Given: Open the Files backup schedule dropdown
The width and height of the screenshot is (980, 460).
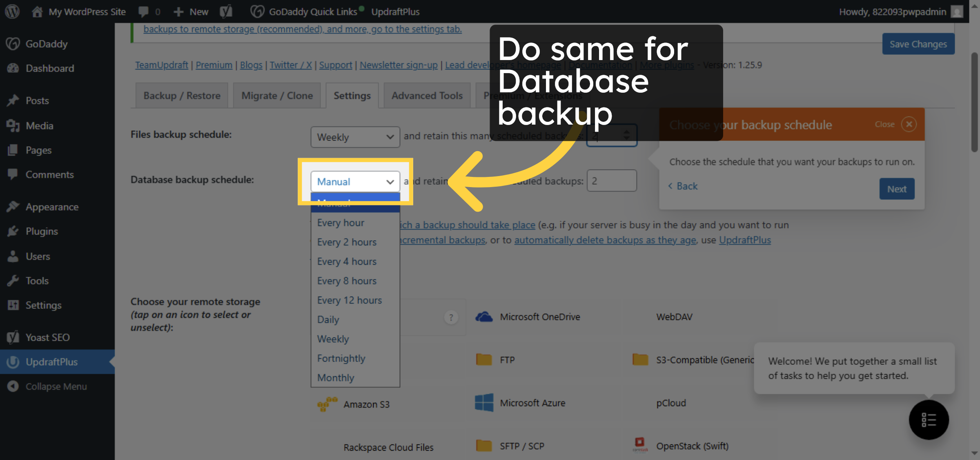Looking at the screenshot, I should [x=354, y=137].
